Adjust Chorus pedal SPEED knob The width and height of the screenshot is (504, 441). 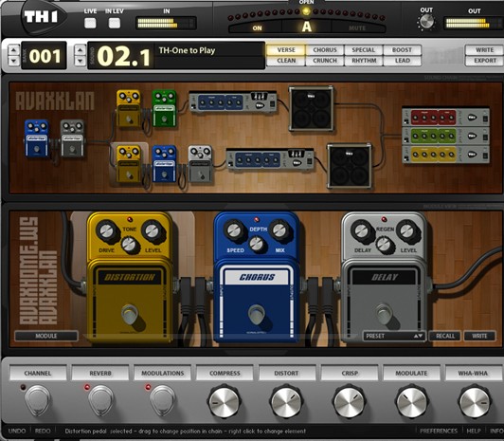(x=234, y=230)
